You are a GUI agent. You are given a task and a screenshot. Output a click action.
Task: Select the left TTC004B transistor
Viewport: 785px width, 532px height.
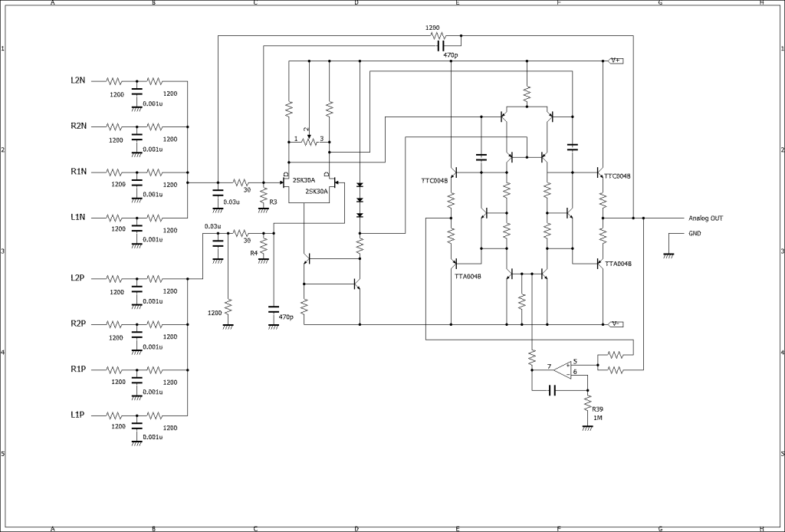click(452, 173)
